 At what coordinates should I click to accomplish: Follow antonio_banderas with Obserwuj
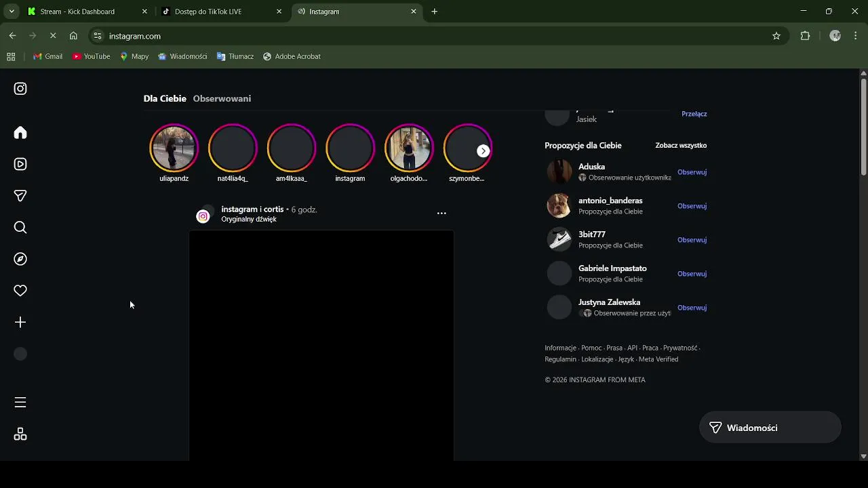tap(692, 206)
